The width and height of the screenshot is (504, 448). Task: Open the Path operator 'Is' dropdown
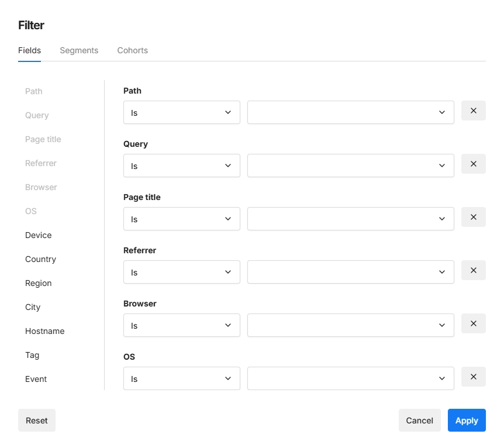181,112
